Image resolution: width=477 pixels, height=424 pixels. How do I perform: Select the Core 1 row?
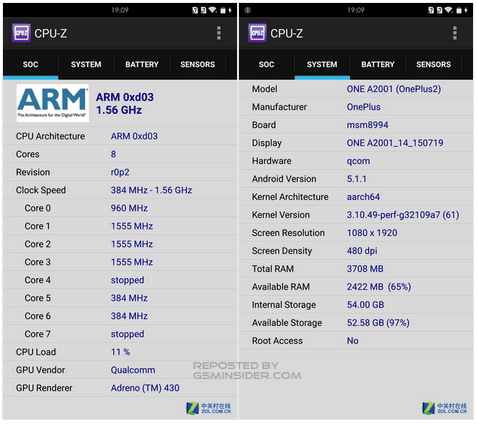point(120,226)
